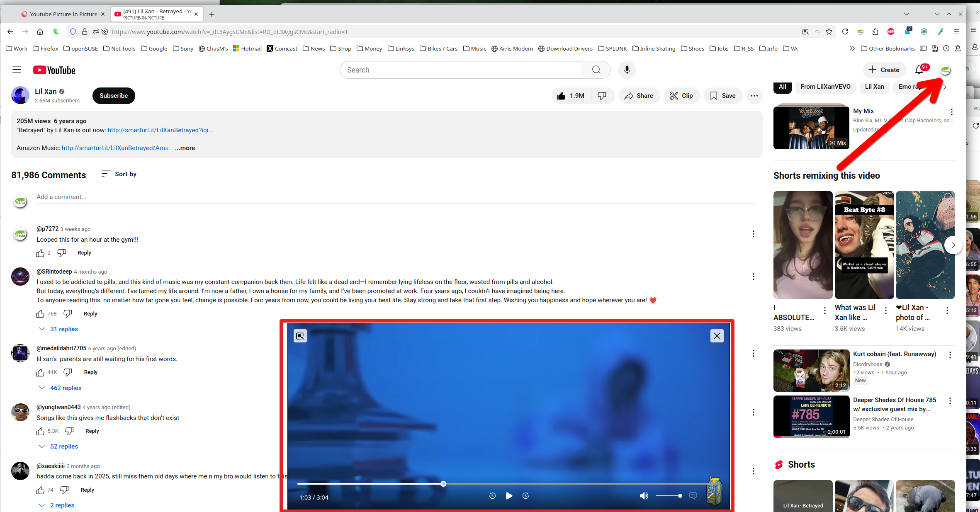The height and width of the screenshot is (512, 980).
Task: Open more actions ellipsis beside Save
Action: (x=754, y=96)
